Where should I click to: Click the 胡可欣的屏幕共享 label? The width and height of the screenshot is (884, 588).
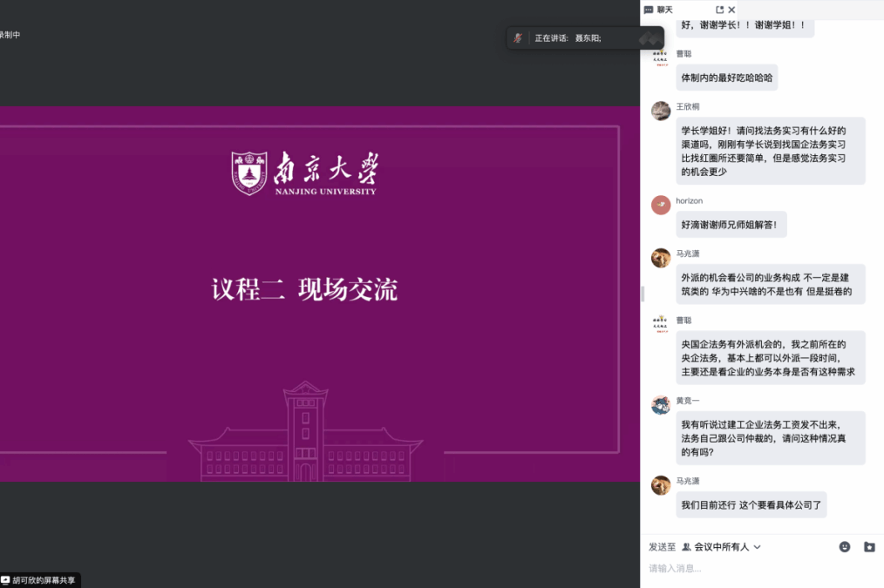pyautogui.click(x=44, y=579)
